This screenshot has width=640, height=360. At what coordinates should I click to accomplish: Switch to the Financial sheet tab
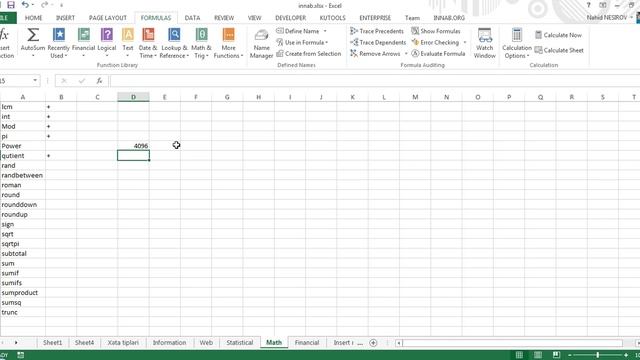[307, 343]
